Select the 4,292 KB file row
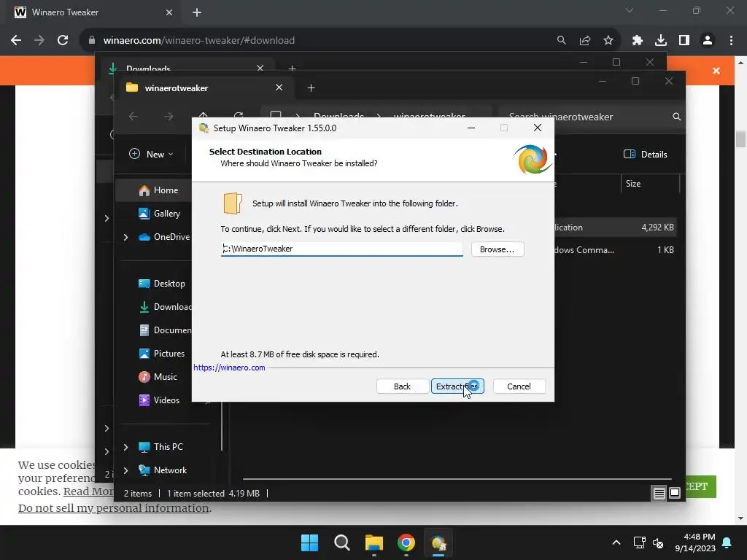Viewport: 747px width, 560px height. [616, 227]
